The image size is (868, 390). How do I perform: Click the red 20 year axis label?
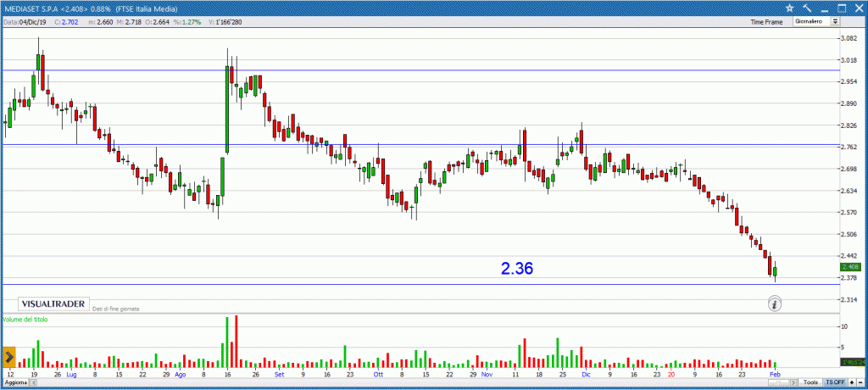pos(671,375)
